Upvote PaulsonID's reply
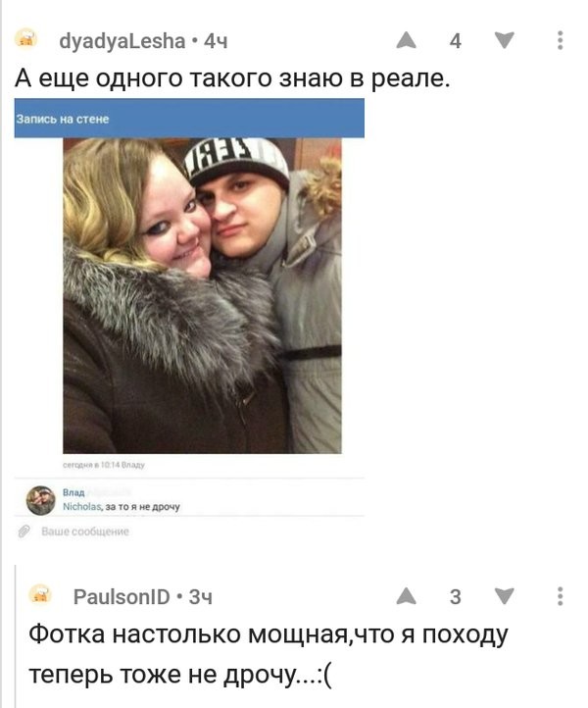Image resolution: width=588 pixels, height=708 pixels. tap(406, 596)
